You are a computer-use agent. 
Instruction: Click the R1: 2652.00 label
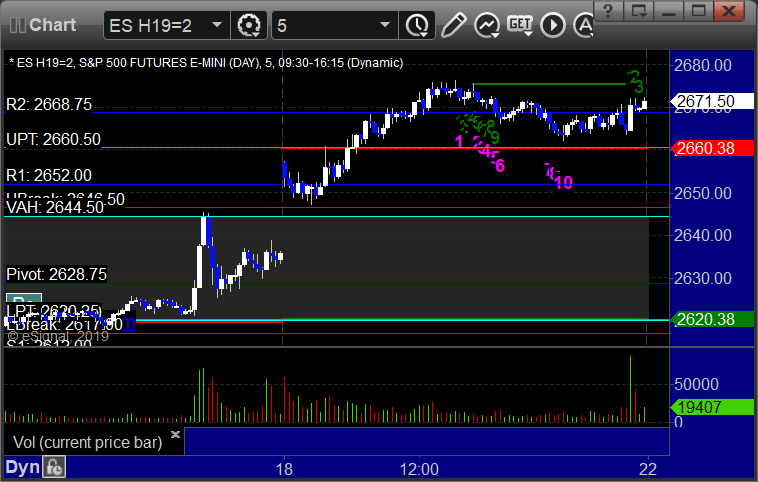pos(49,175)
